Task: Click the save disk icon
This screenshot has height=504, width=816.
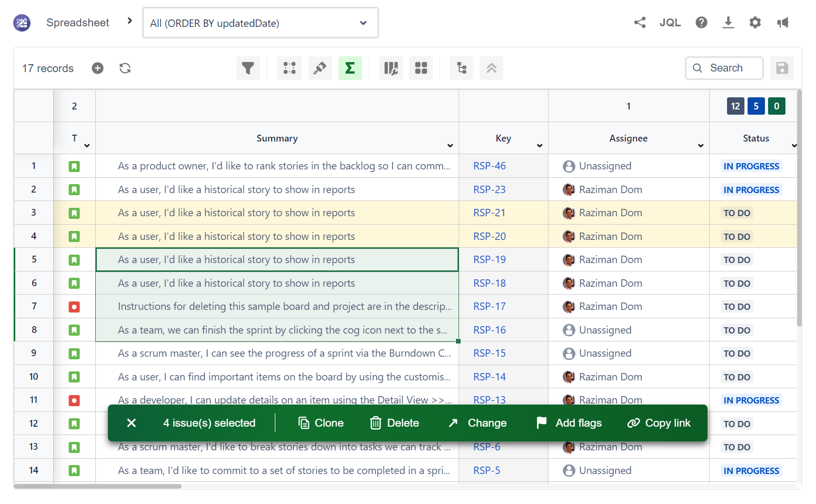Action: pyautogui.click(x=782, y=68)
